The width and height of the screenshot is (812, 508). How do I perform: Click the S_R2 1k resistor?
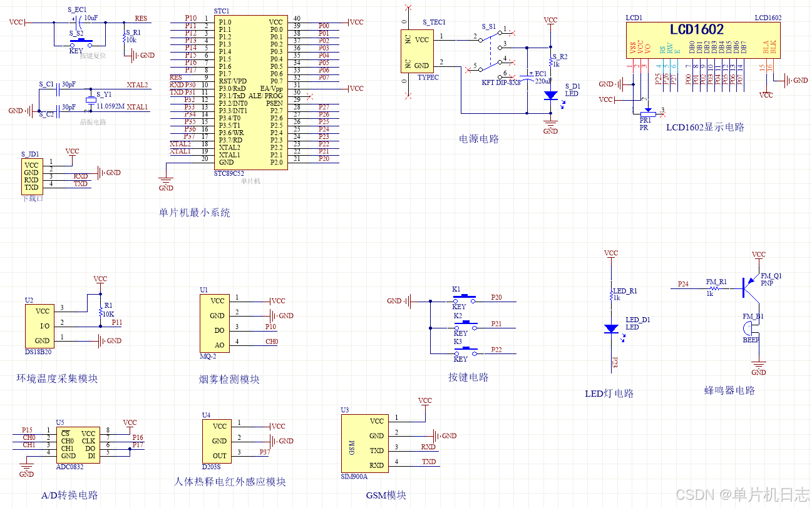(551, 63)
